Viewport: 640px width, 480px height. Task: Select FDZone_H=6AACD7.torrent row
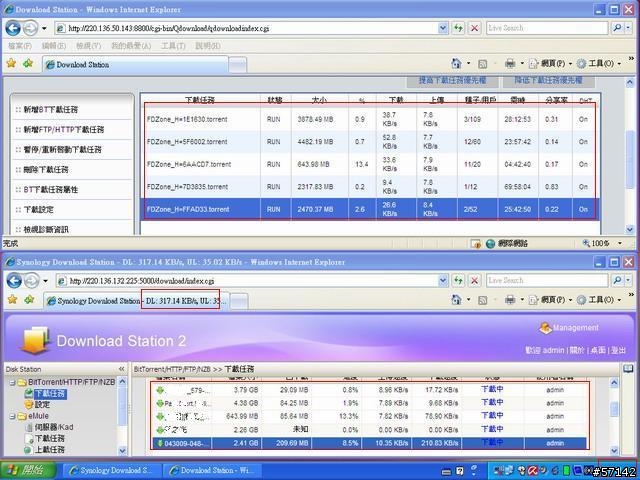(370, 164)
